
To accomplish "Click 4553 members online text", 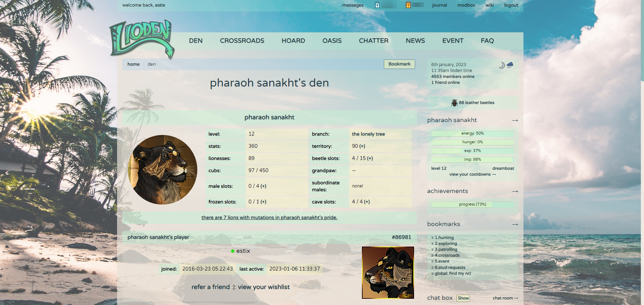I will point(453,77).
